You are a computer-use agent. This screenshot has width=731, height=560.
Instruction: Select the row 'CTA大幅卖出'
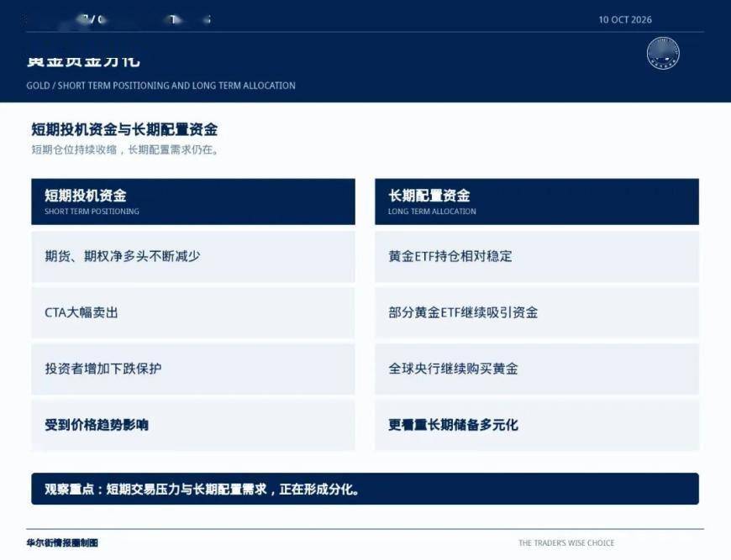click(x=193, y=312)
